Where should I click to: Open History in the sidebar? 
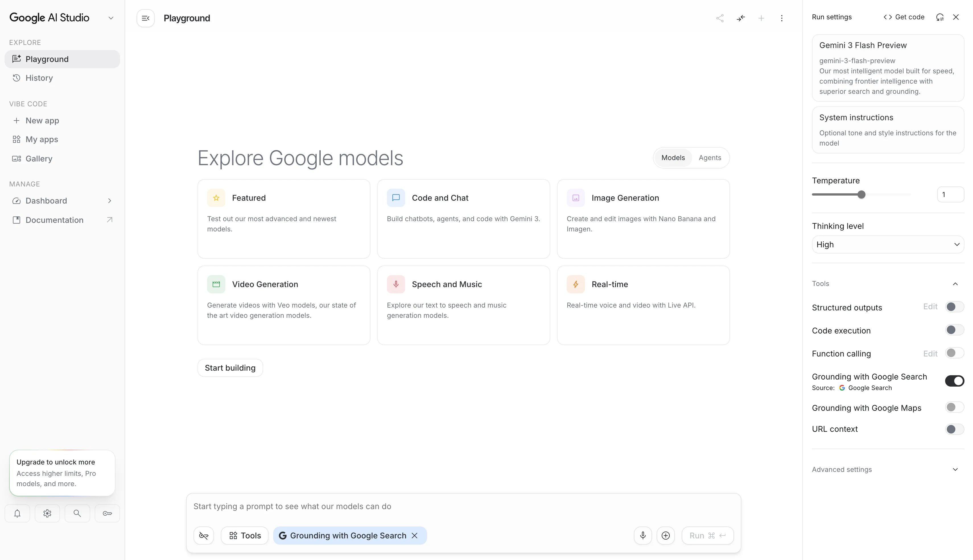click(62, 78)
